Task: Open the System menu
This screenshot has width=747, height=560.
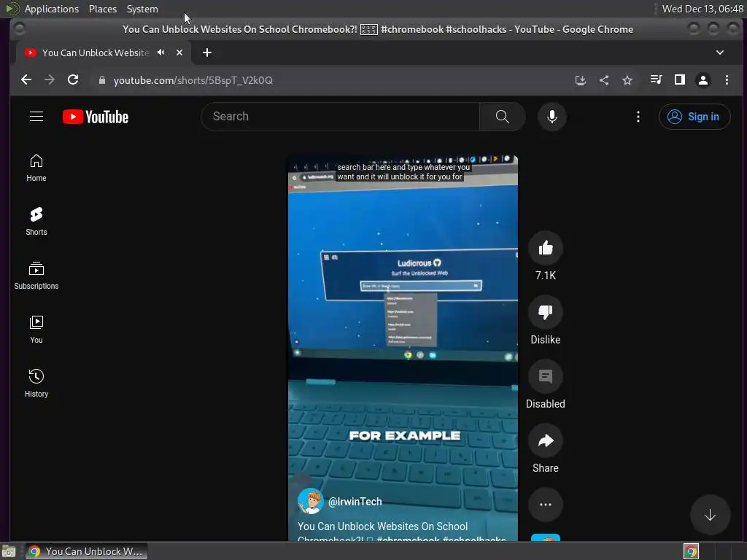Action: pyautogui.click(x=142, y=9)
